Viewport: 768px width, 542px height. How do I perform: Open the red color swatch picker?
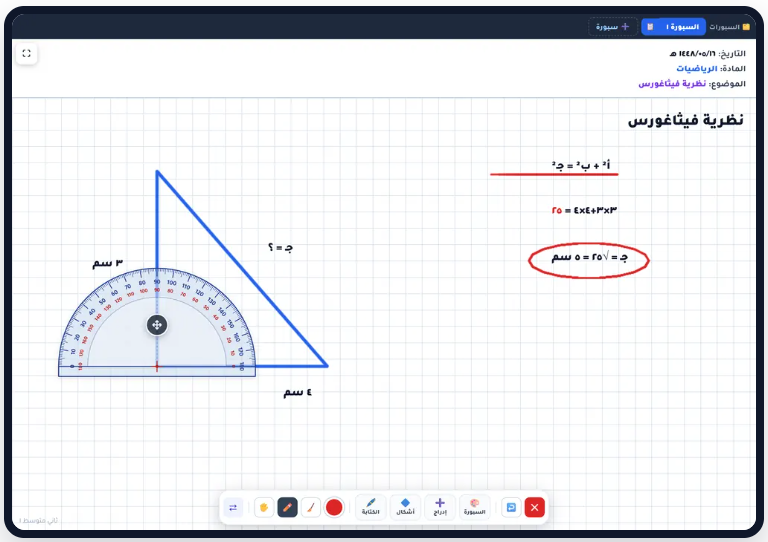(334, 508)
